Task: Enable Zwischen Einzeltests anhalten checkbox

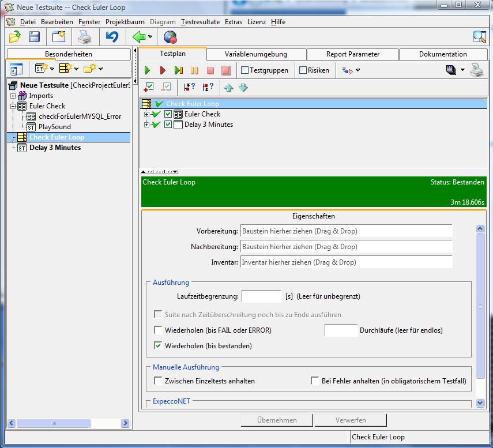Action: (159, 381)
